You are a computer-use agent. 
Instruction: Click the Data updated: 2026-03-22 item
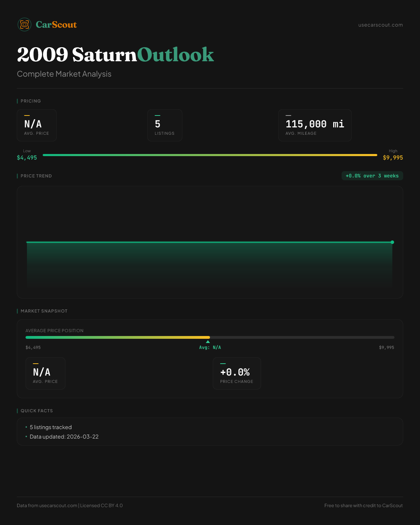[x=64, y=437]
